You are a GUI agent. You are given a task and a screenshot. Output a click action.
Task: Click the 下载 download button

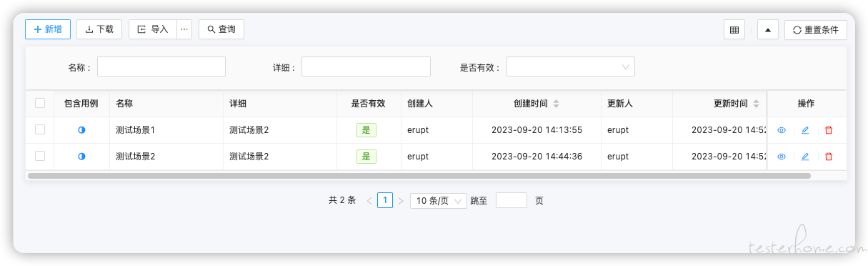[x=99, y=29]
